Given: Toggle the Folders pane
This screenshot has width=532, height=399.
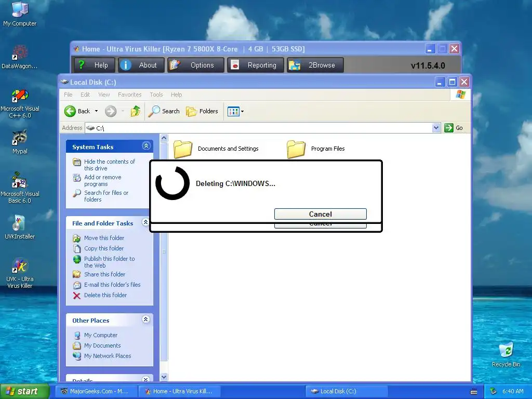Looking at the screenshot, I should click(x=202, y=111).
